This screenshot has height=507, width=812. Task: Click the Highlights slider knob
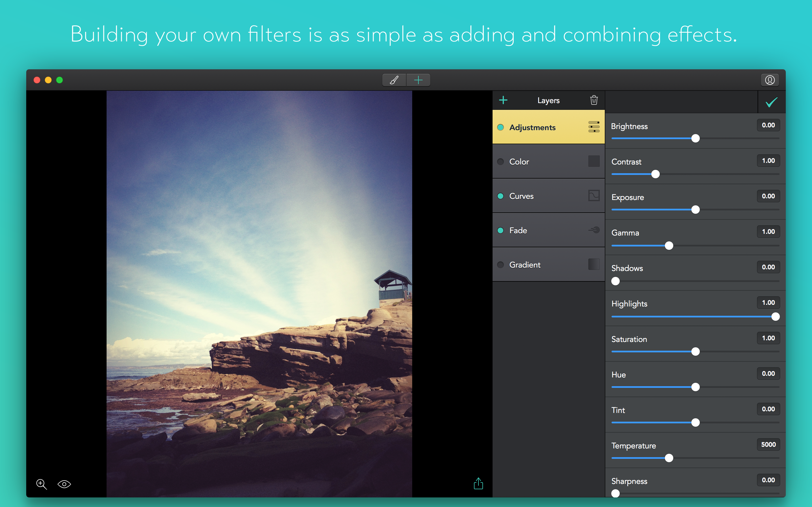pos(775,317)
